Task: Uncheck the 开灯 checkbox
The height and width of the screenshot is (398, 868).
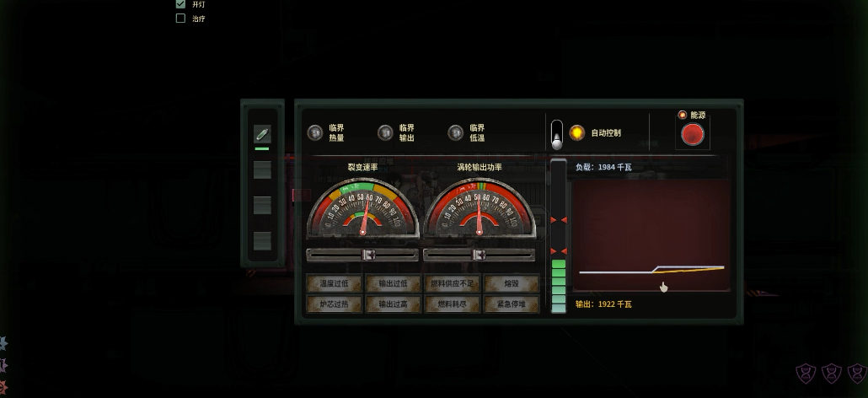Action: [180, 4]
